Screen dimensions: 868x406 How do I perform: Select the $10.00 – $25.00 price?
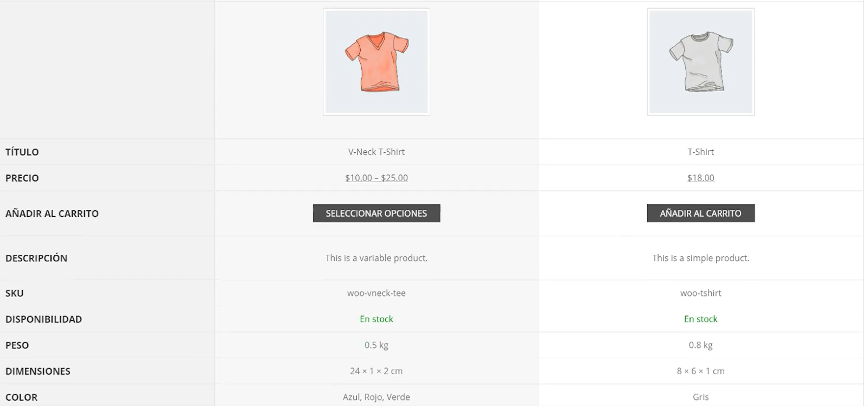pyautogui.click(x=376, y=178)
